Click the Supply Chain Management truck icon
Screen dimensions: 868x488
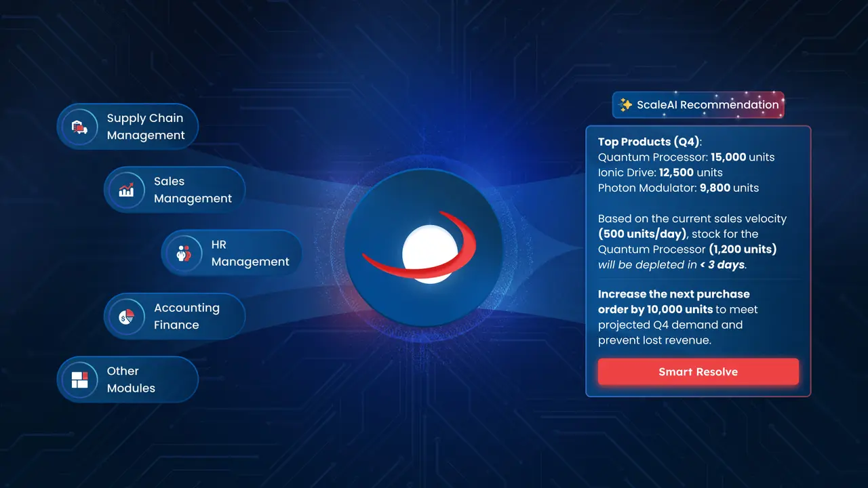pyautogui.click(x=79, y=127)
